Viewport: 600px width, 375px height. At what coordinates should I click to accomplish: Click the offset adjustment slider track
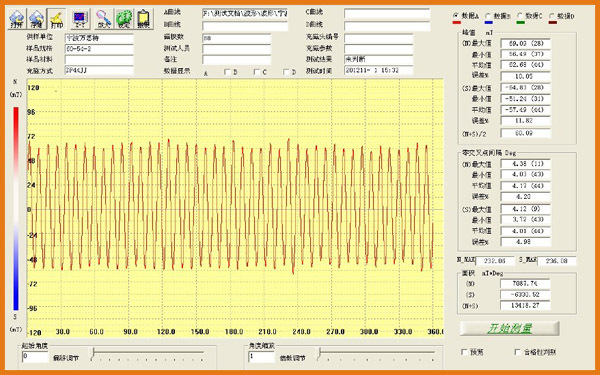(x=148, y=355)
